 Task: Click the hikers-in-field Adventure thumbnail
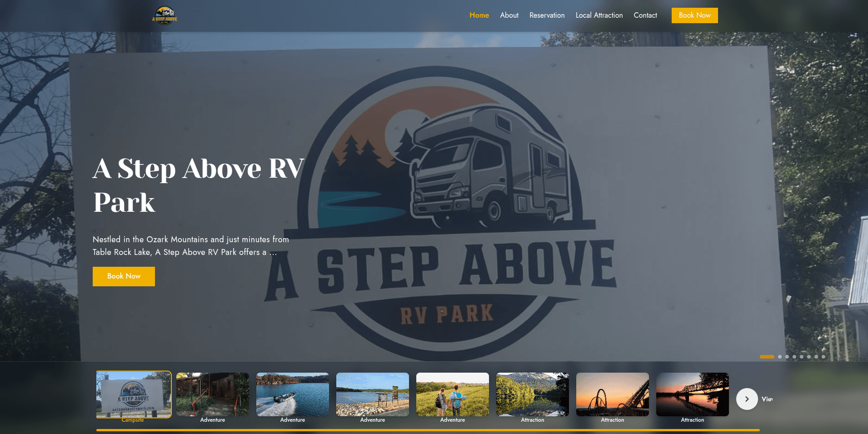452,394
